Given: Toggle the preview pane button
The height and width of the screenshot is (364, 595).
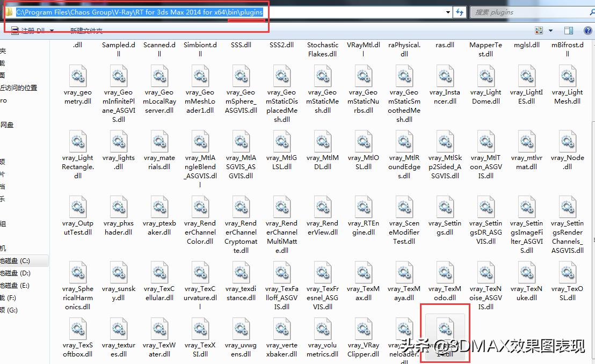Looking at the screenshot, I should pos(568,31).
